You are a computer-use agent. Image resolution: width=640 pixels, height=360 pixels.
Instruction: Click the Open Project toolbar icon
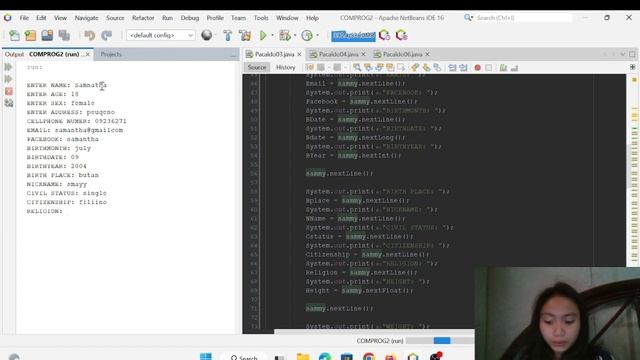47,36
